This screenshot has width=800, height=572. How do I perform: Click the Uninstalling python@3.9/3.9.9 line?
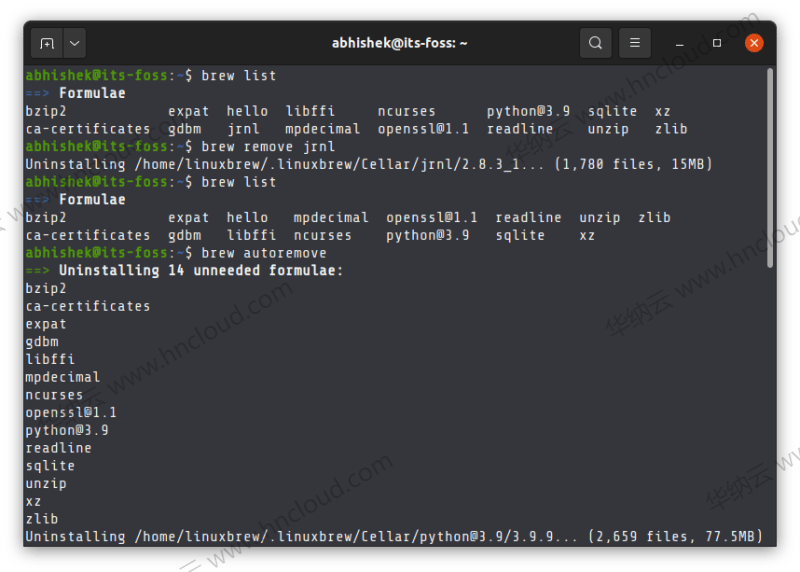(394, 537)
